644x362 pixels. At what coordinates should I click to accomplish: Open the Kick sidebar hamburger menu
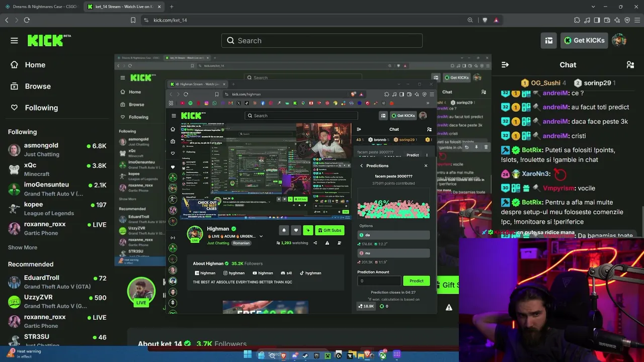tap(14, 41)
